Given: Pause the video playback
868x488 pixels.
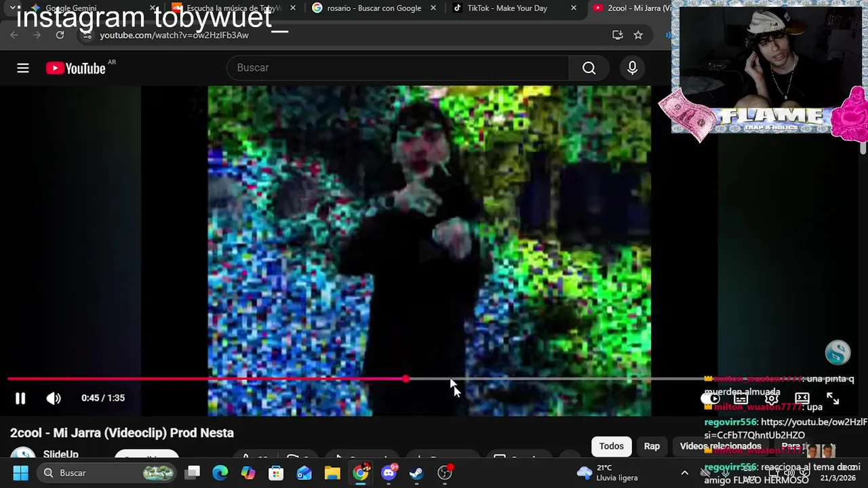Looking at the screenshot, I should (20, 399).
